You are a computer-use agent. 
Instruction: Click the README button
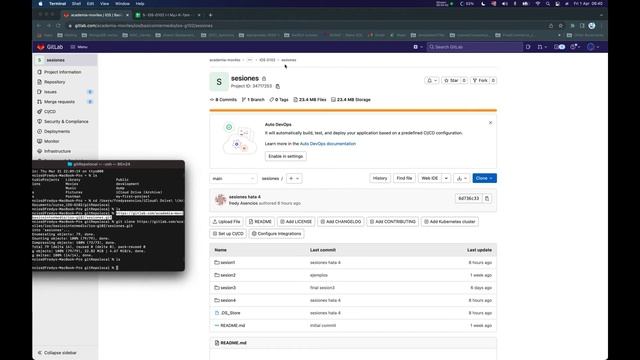tap(260, 222)
